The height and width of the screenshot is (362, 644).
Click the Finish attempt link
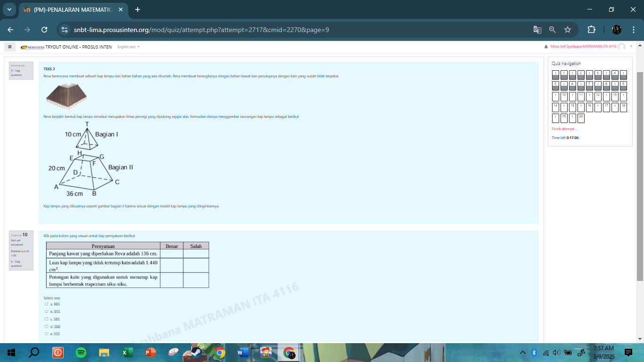[564, 129]
